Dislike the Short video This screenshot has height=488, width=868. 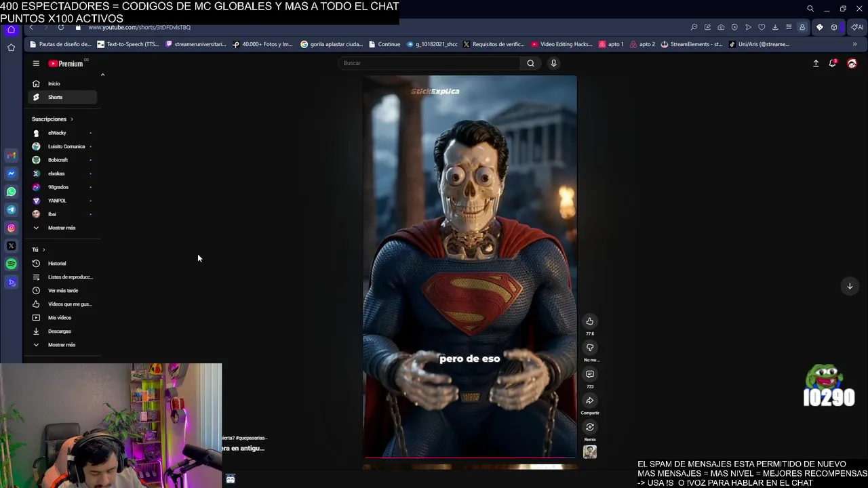pyautogui.click(x=590, y=348)
